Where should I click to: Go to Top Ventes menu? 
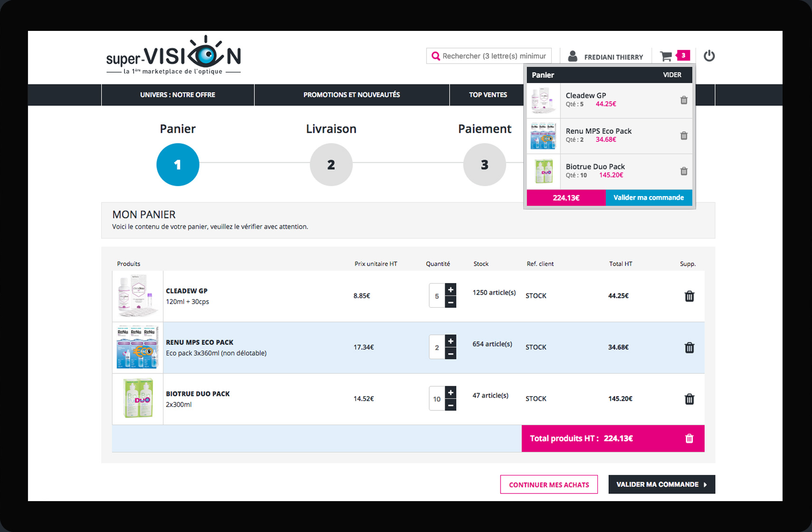click(488, 95)
